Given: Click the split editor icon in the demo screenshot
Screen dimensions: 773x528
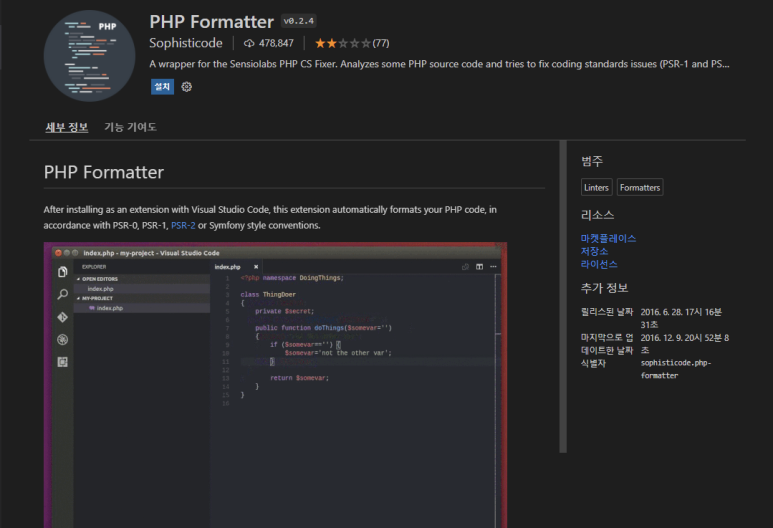Looking at the screenshot, I should pos(479,267).
